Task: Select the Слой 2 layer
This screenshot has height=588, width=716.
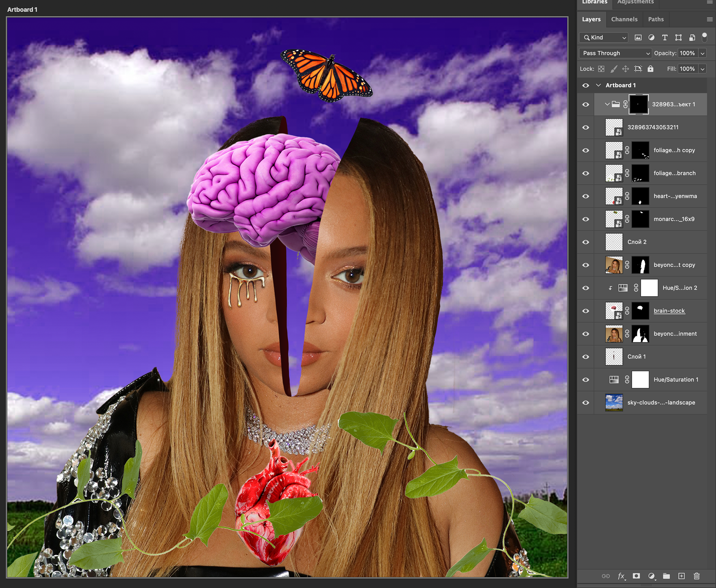Action: click(x=637, y=242)
